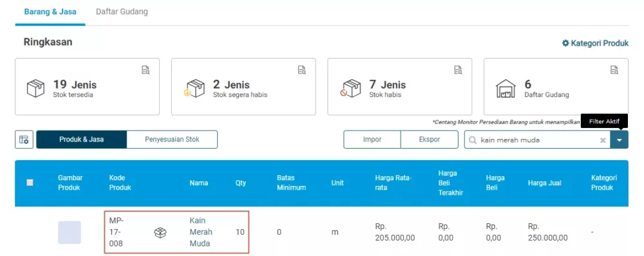Click the box icon for Stok tersedia

point(35,89)
